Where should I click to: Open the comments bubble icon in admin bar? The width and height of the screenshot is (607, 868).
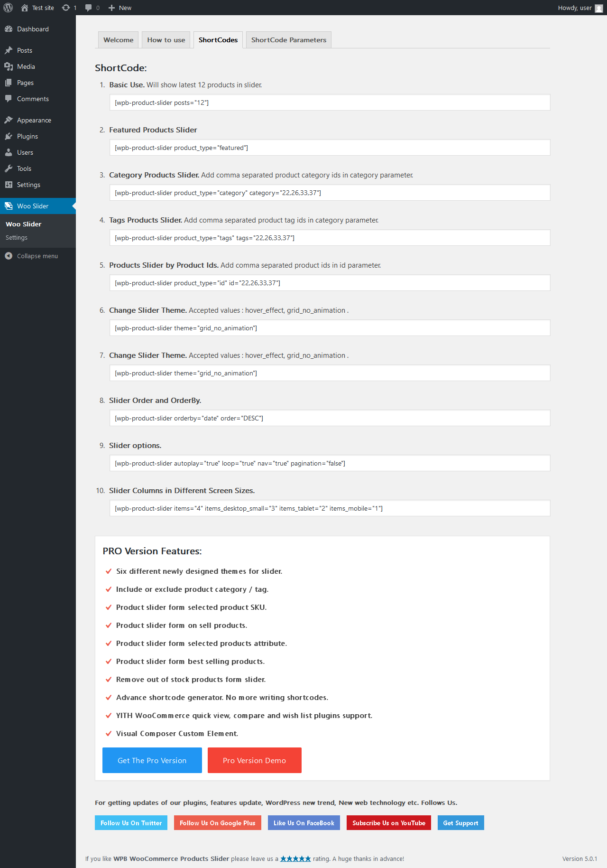[88, 8]
